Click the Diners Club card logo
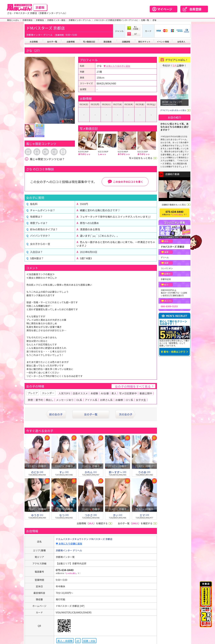The width and height of the screenshot is (215, 644). click(187, 31)
